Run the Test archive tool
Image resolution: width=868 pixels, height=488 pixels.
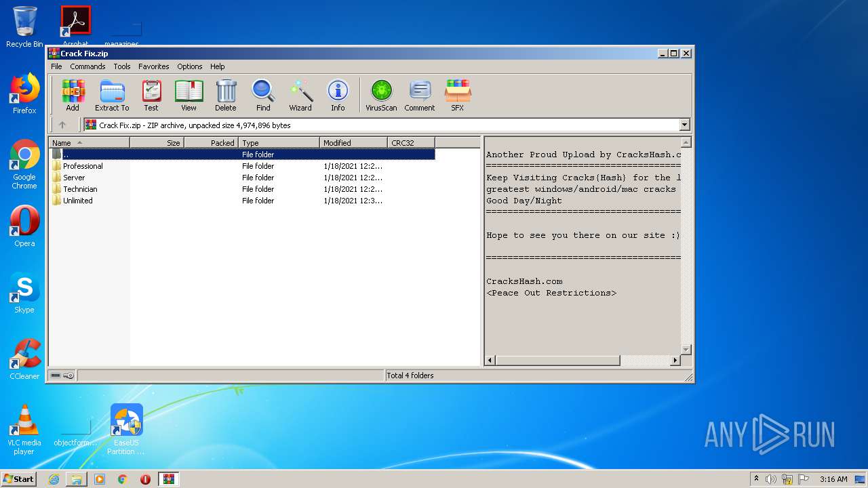coord(151,95)
